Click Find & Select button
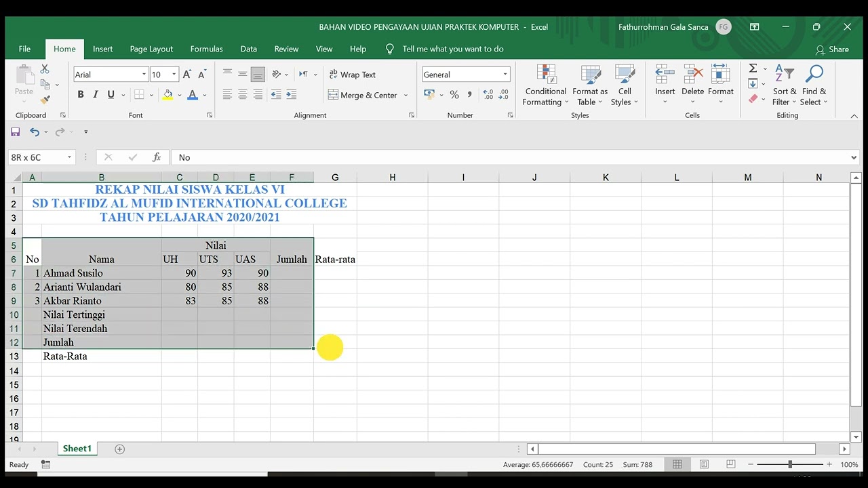 814,85
